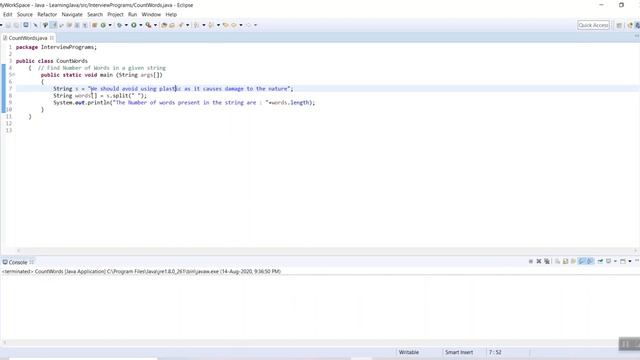Open the Run menu
This screenshot has height=360, width=640.
(x=132, y=14)
